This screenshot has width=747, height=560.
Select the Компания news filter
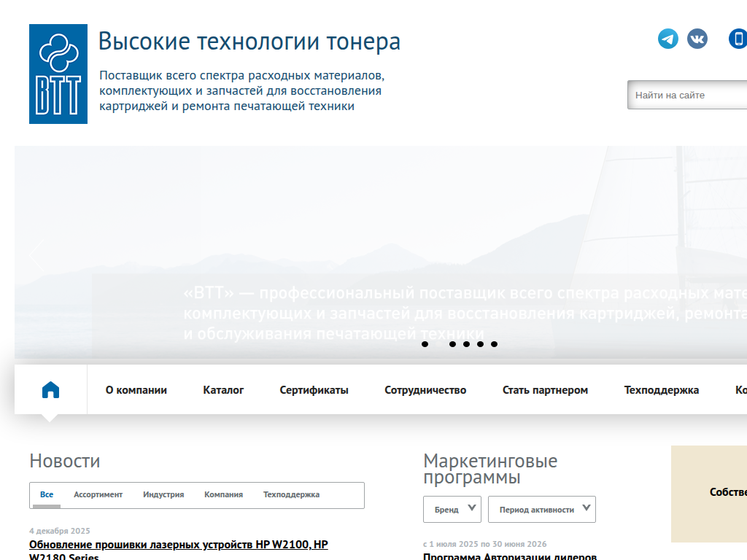[x=225, y=494]
